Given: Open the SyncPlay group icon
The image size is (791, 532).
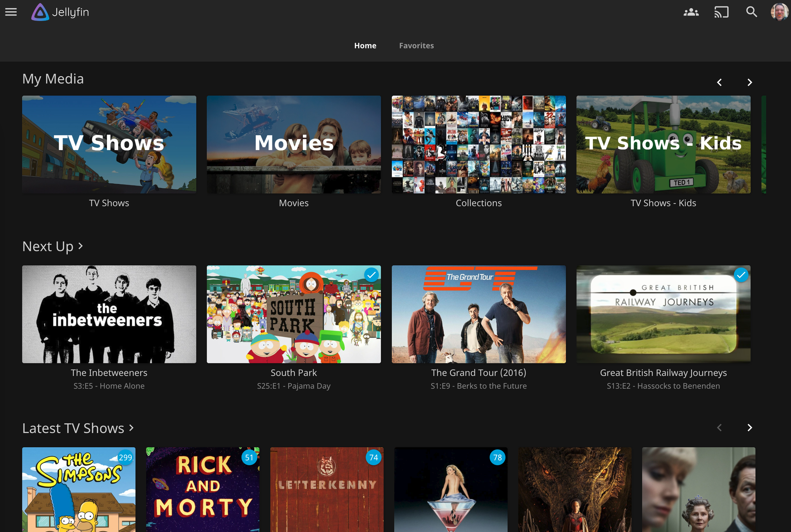Looking at the screenshot, I should tap(691, 12).
